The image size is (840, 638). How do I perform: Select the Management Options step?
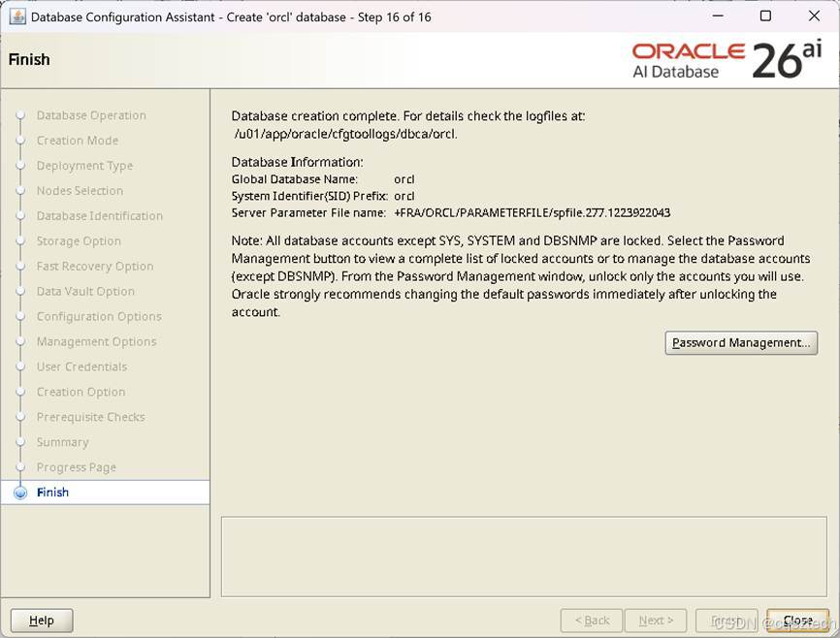(96, 341)
